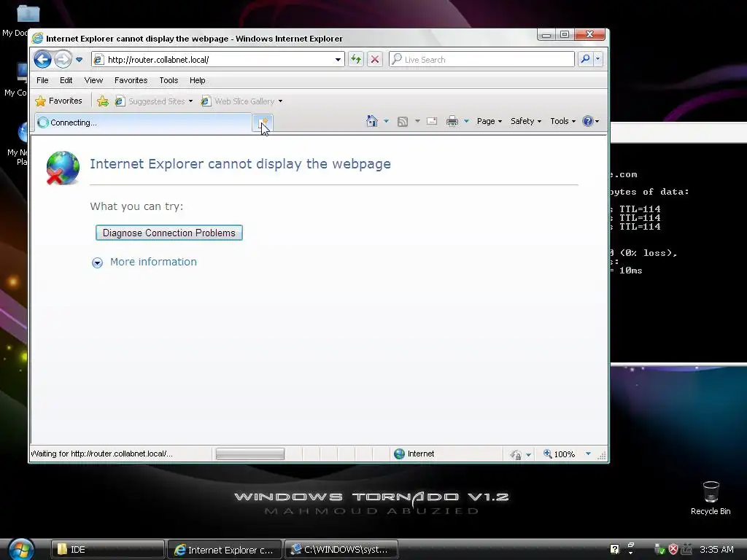Click the My Computer desktop icon

22,72
